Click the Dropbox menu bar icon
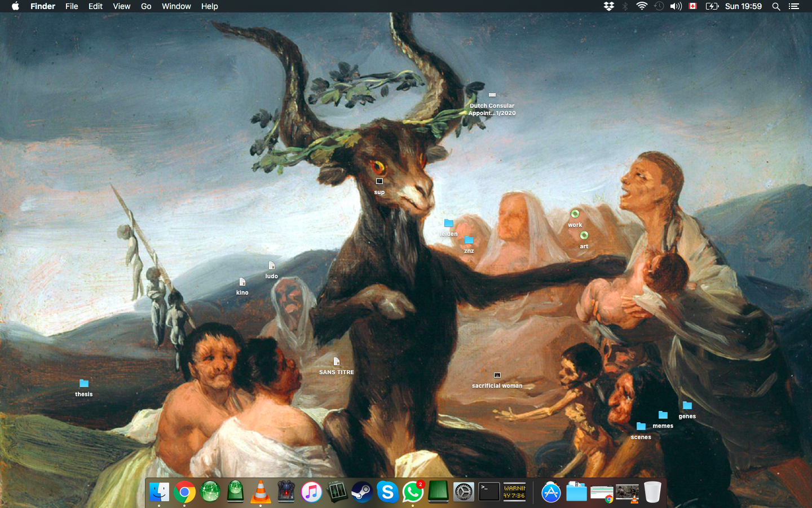The width and height of the screenshot is (812, 508). (608, 6)
